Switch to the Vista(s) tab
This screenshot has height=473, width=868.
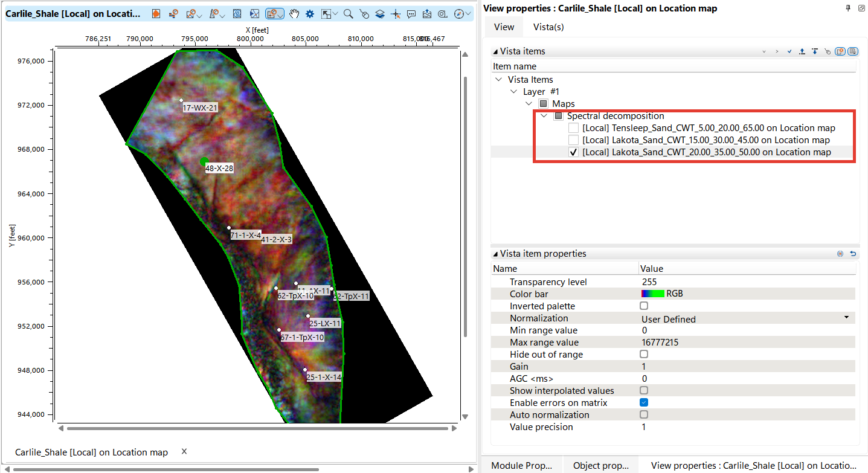coord(548,27)
